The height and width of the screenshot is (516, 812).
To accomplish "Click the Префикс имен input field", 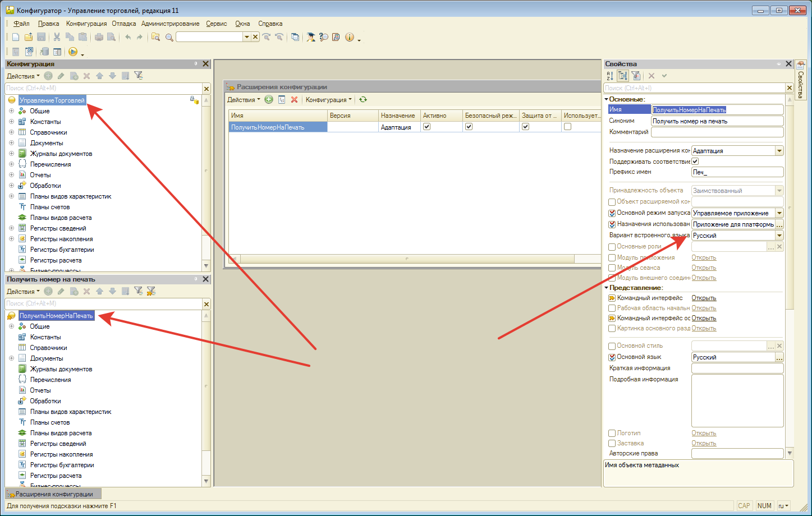I will 737,172.
